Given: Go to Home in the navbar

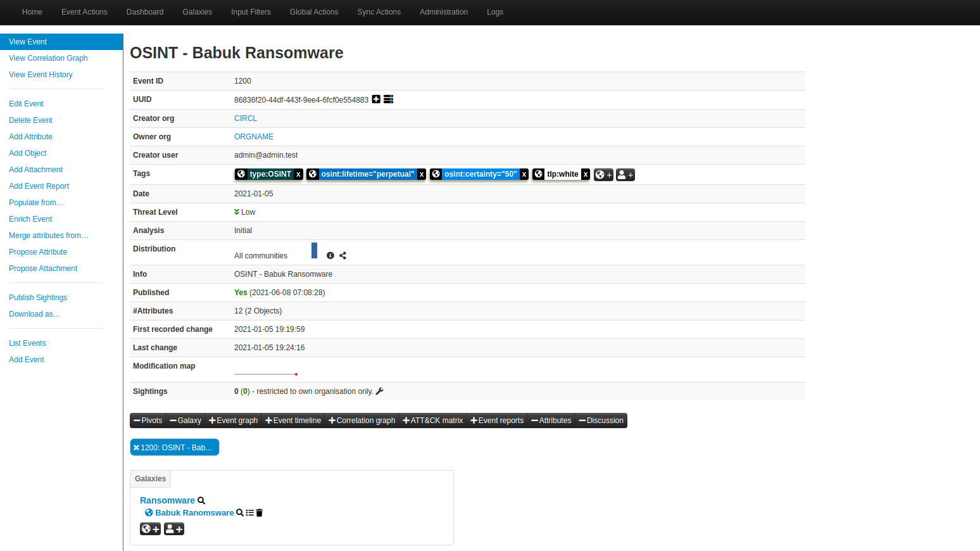Looking at the screenshot, I should (32, 12).
